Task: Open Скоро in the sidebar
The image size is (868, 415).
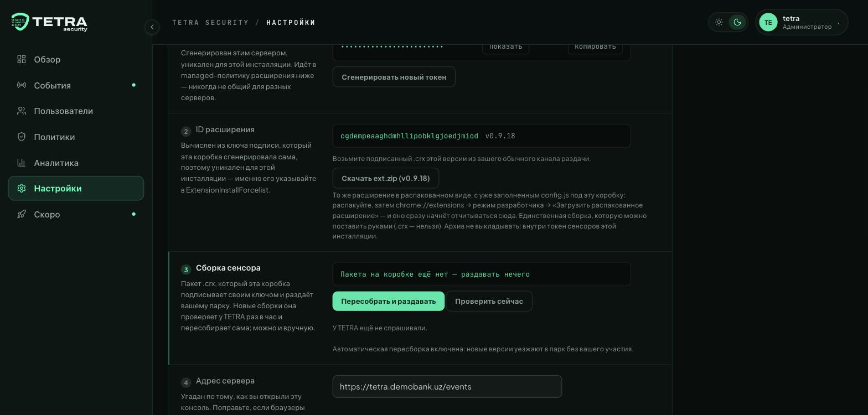Action: tap(76, 214)
